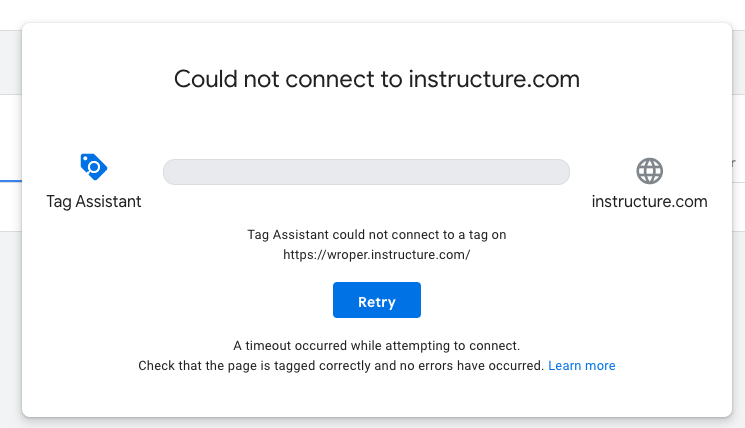Click the blue tab indicator behind the dialog

(10, 181)
